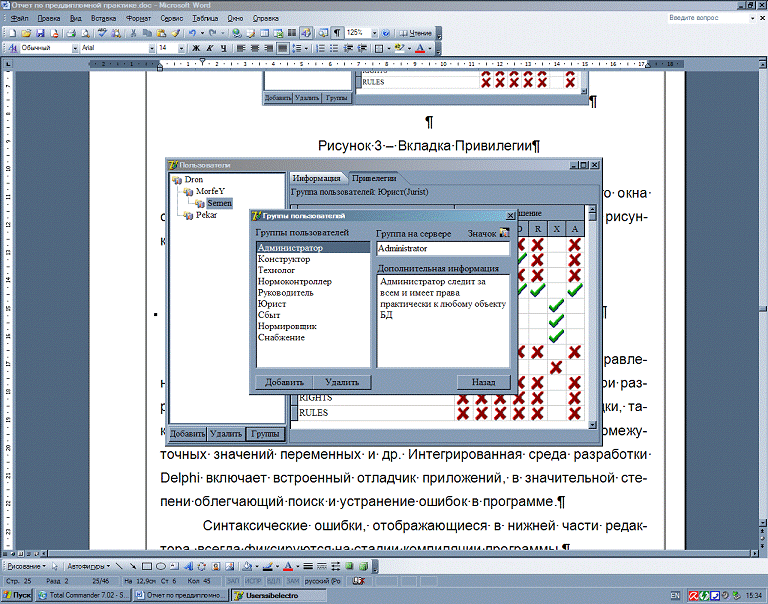Center-align text with the toolbar icon

tap(253, 48)
